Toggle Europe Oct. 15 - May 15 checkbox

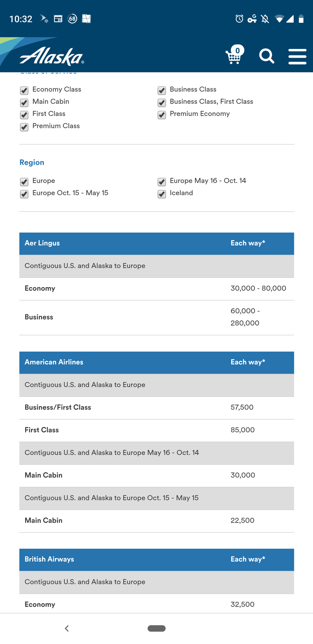(x=24, y=194)
